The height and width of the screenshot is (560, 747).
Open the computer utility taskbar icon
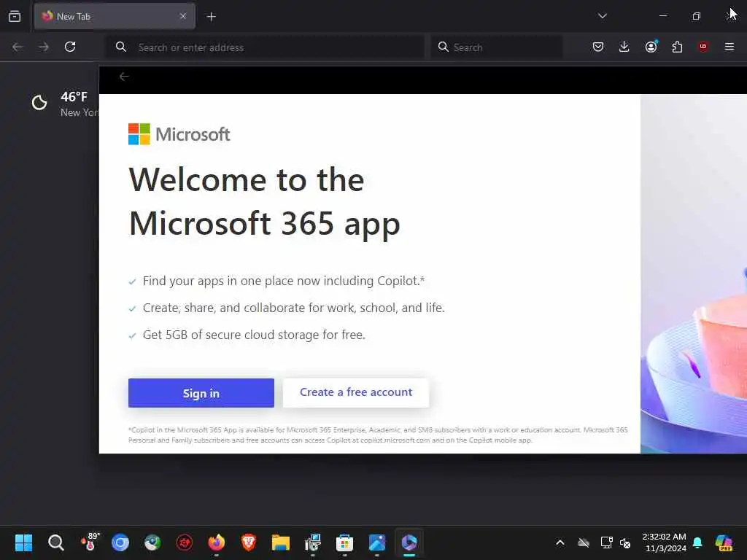click(x=312, y=542)
